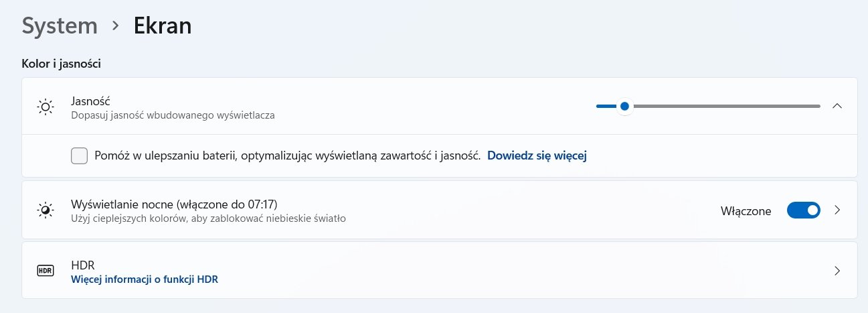This screenshot has width=868, height=313.
Task: Click the Wyświetlanie nocne row title
Action: point(174,204)
